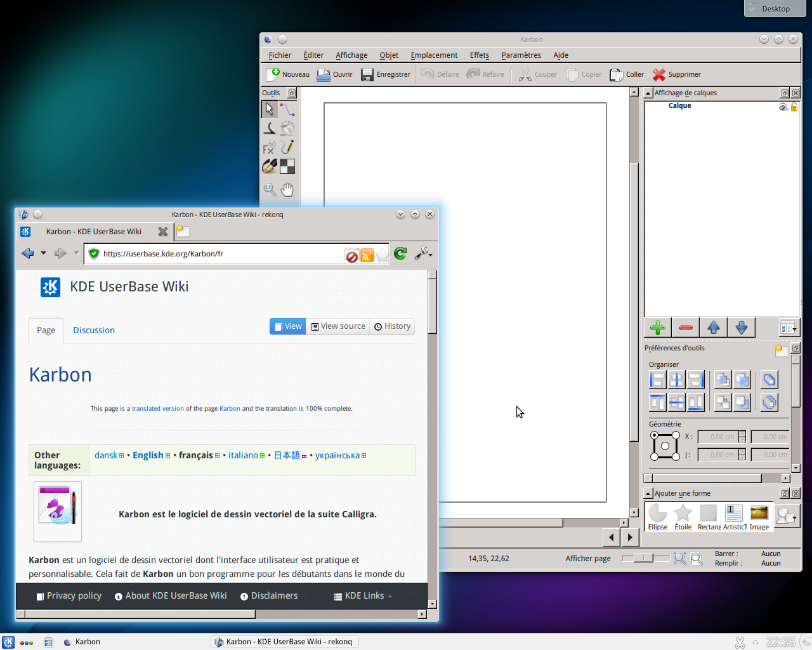This screenshot has width=812, height=650.
Task: Go to next page arrow in Karbon
Action: coord(630,537)
